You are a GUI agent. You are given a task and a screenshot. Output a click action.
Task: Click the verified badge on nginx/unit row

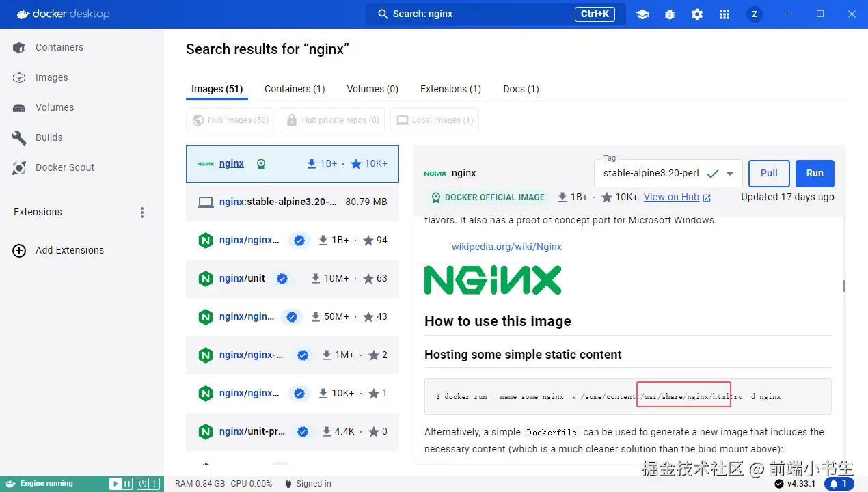click(282, 279)
